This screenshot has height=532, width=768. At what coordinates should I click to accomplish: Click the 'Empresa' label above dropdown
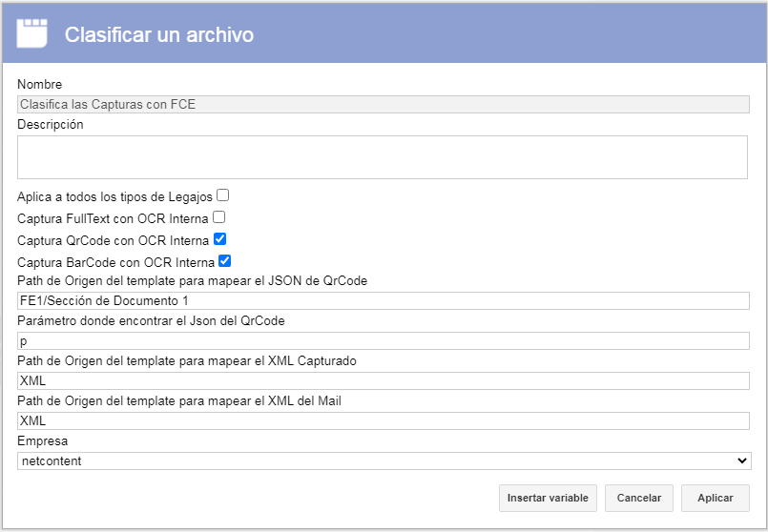43,441
